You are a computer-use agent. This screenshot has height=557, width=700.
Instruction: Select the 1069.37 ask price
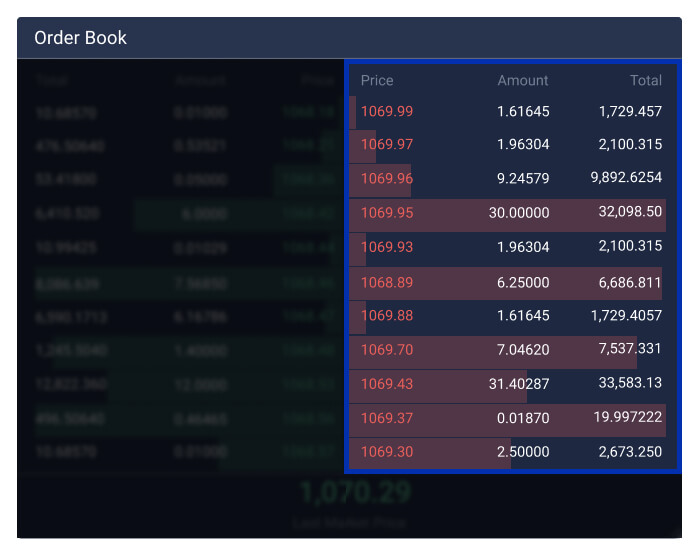[x=387, y=418]
